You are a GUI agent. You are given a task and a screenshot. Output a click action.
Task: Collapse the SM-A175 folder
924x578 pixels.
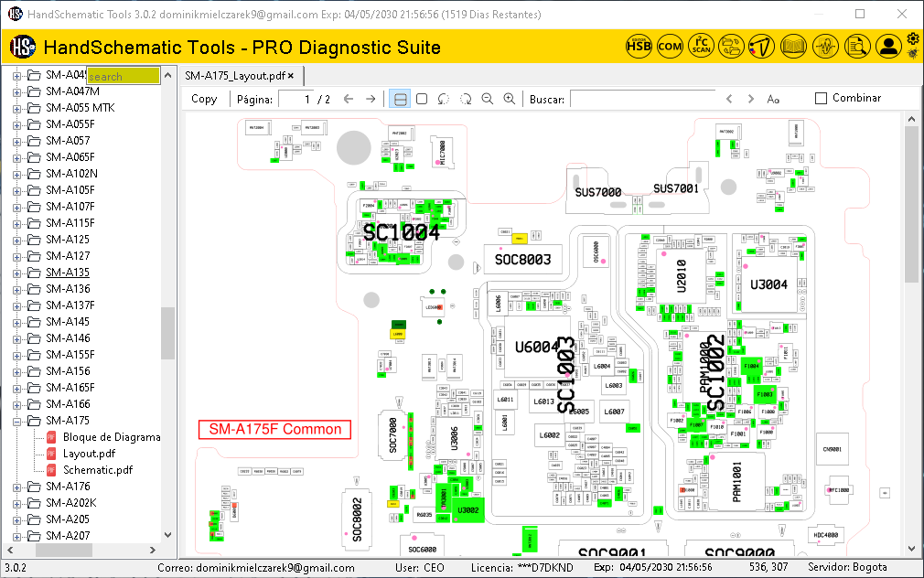16,422
